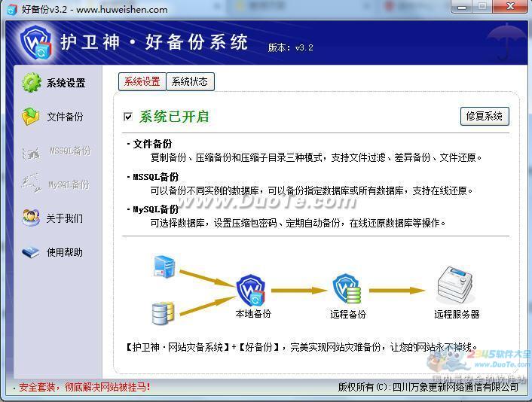532x402 pixels.
Task: Click the 使用帮助 blue book icon
Action: coord(31,252)
